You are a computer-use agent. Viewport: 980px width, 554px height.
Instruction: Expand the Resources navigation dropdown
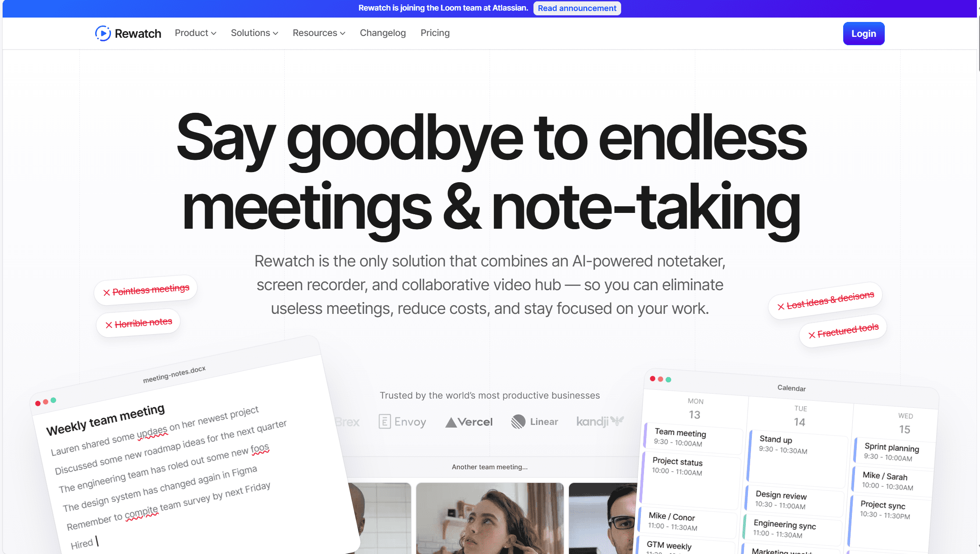pyautogui.click(x=318, y=33)
